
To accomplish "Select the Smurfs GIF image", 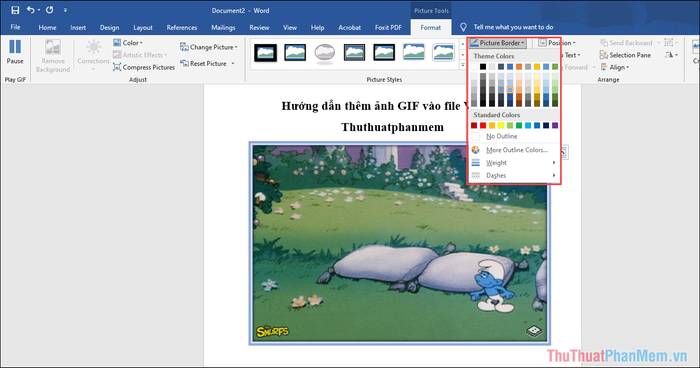I will point(399,243).
